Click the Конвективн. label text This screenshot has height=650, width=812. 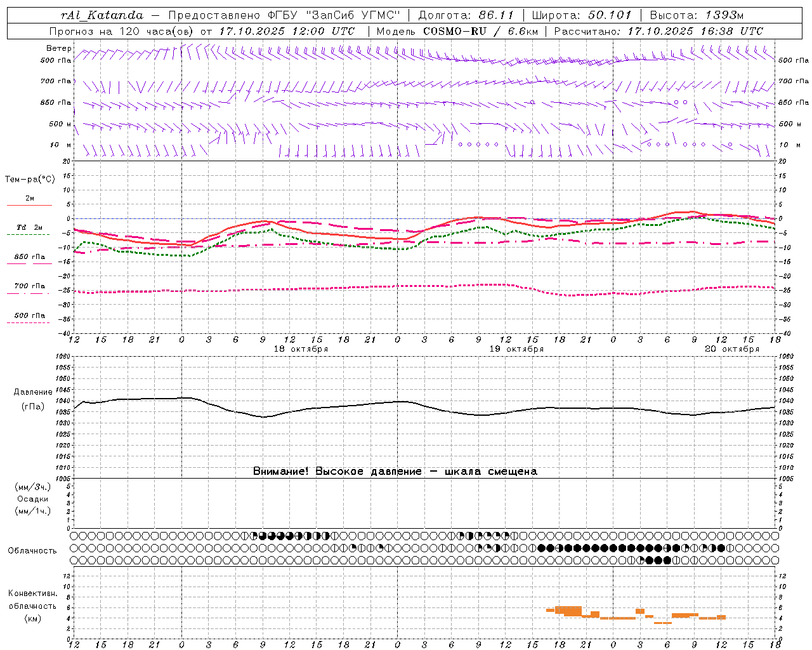33,594
